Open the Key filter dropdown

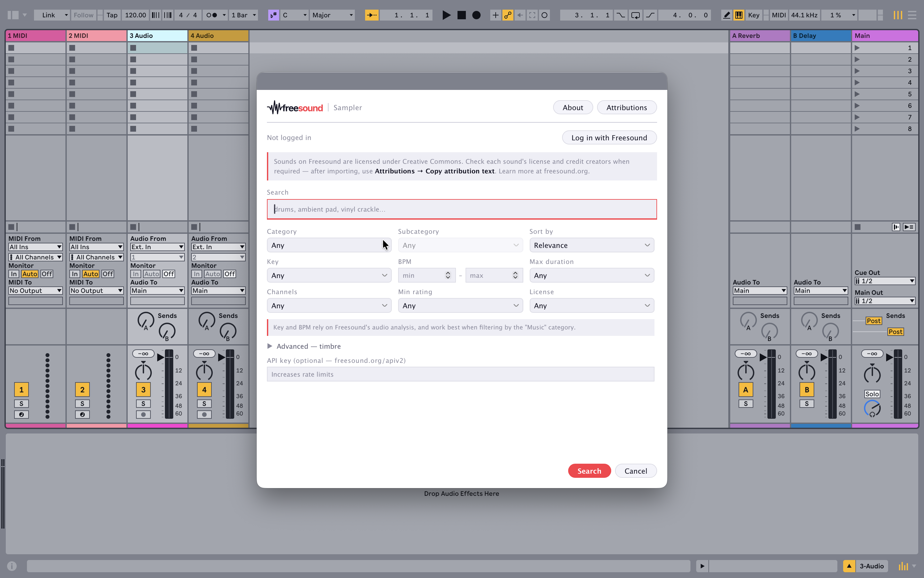(x=329, y=275)
